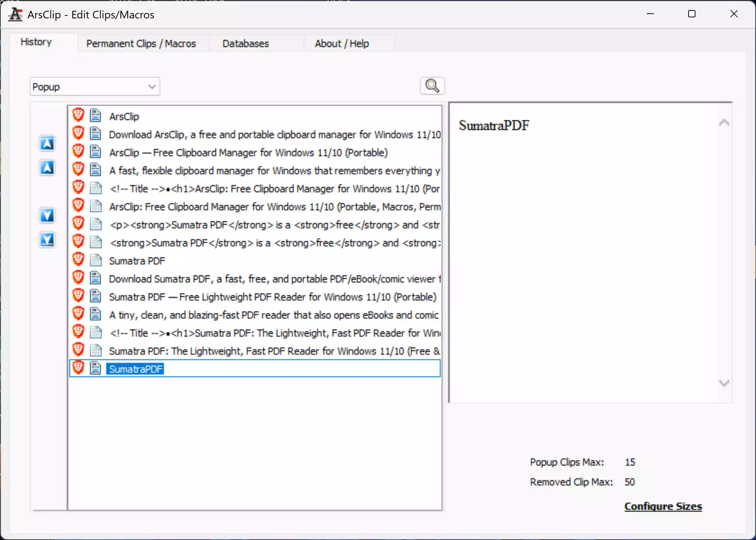
Task: Open the About / Help tab
Action: click(x=342, y=43)
